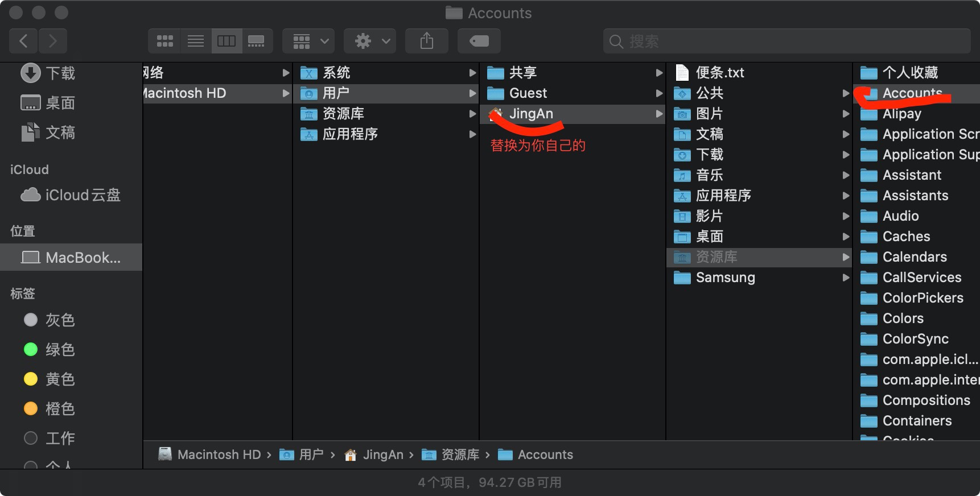Screen dimensions: 980x496
Task: Select iCloud Drive in sidebar
Action: click(83, 195)
